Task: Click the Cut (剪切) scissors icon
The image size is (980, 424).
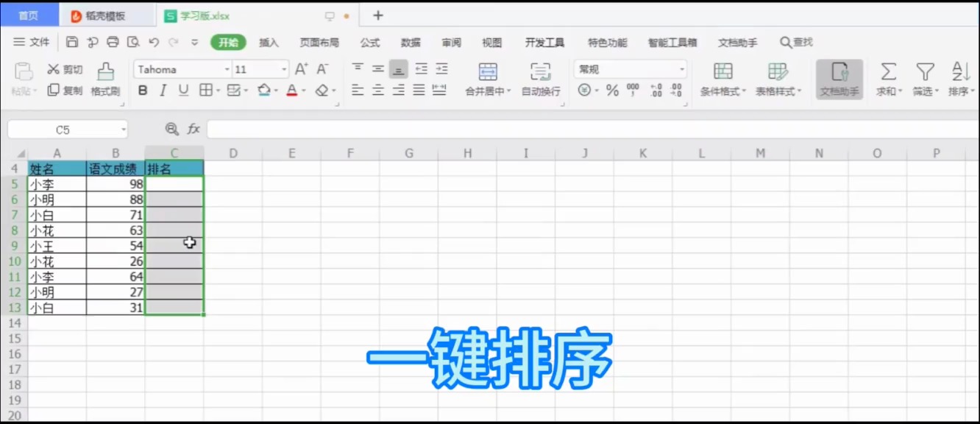Action: pyautogui.click(x=54, y=69)
